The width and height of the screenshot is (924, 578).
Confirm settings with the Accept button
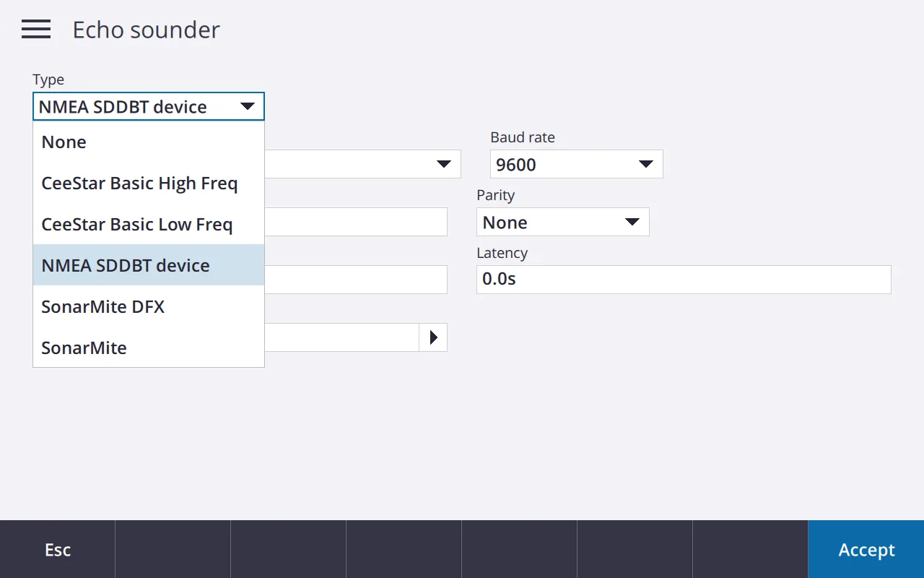pyautogui.click(x=866, y=550)
